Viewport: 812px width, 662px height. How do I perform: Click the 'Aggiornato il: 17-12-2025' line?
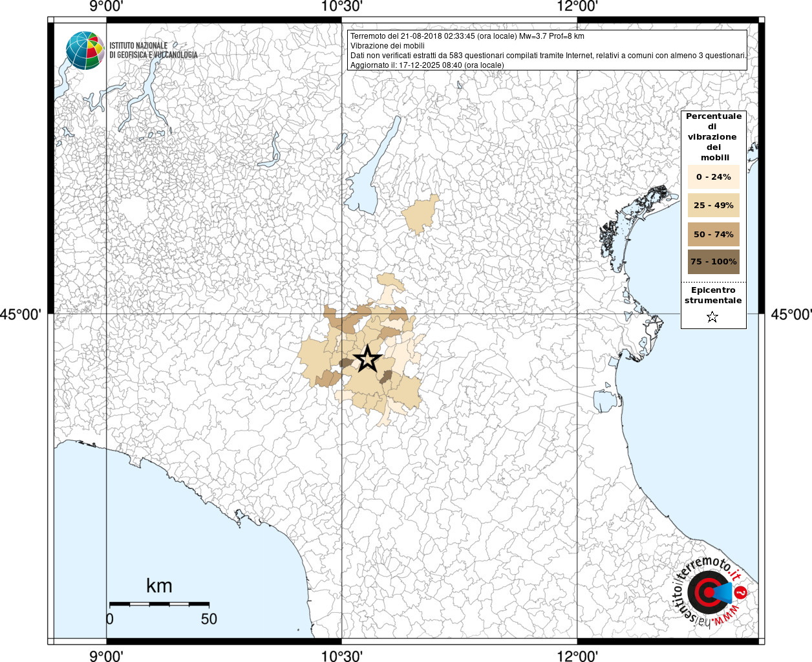(x=427, y=65)
